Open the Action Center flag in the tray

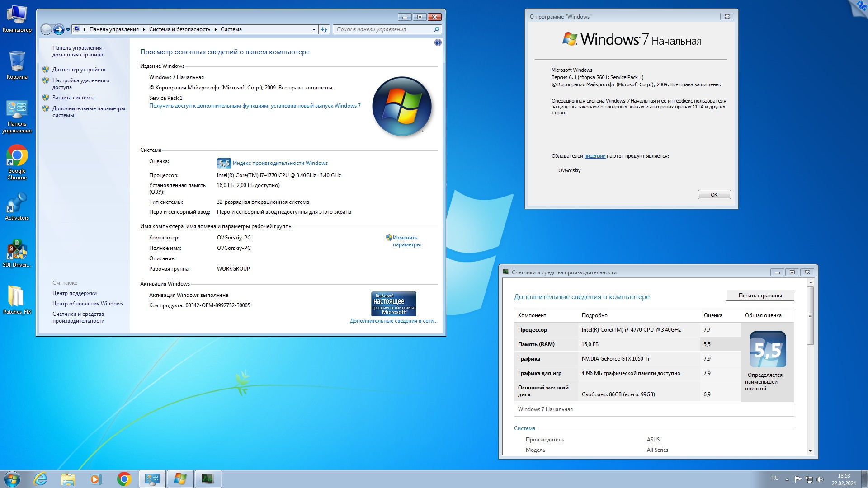(x=798, y=479)
